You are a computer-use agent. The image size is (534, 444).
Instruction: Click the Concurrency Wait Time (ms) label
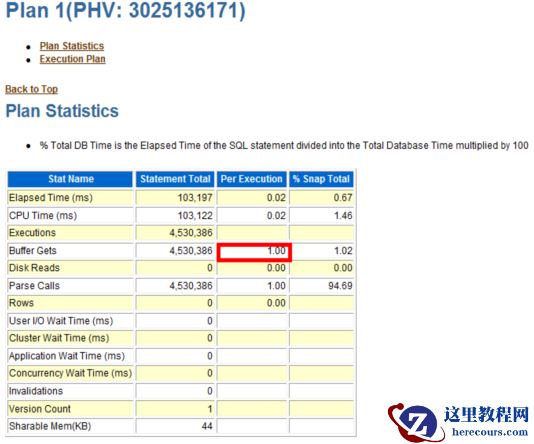pos(70,373)
